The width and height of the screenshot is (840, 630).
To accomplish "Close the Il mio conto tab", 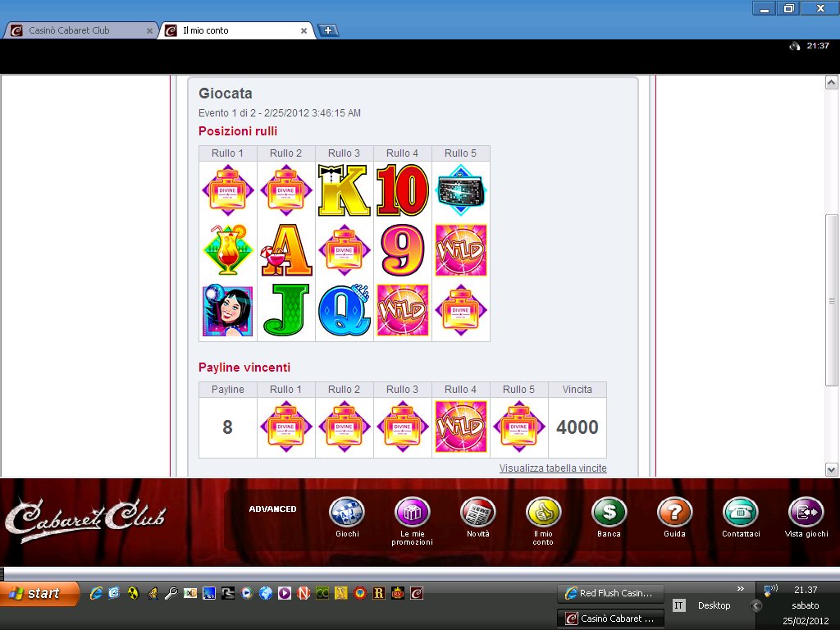I will coord(304,31).
